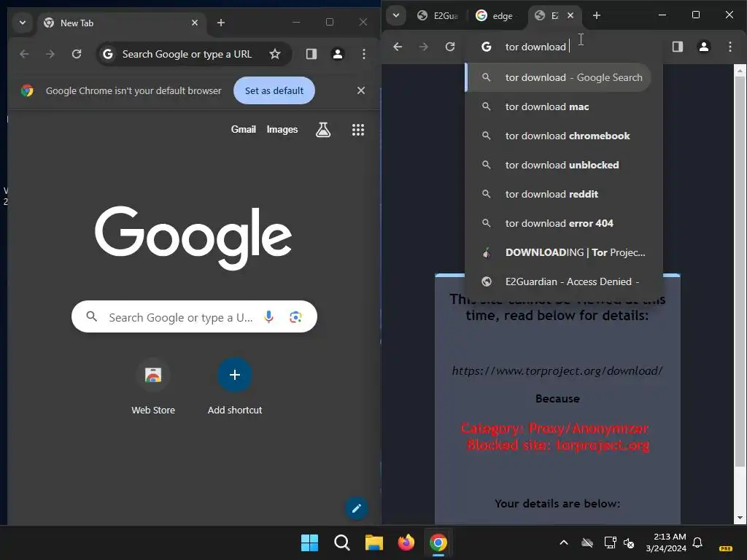Launch Firefox from taskbar
The height and width of the screenshot is (560, 747).
(406, 542)
